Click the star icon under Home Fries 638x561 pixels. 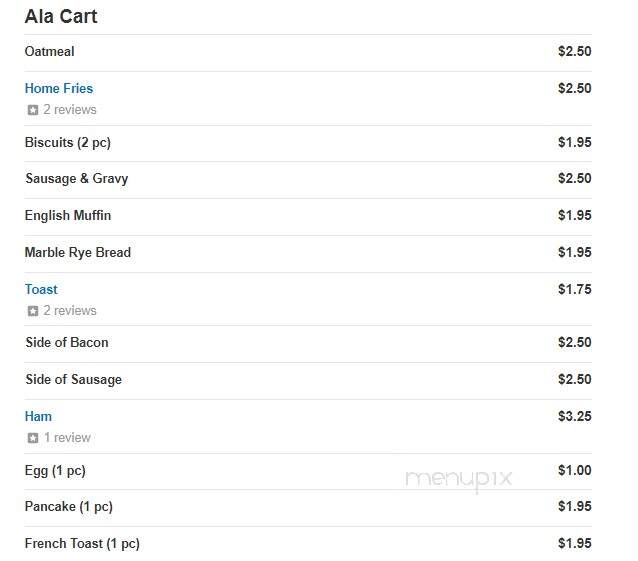[x=33, y=110]
